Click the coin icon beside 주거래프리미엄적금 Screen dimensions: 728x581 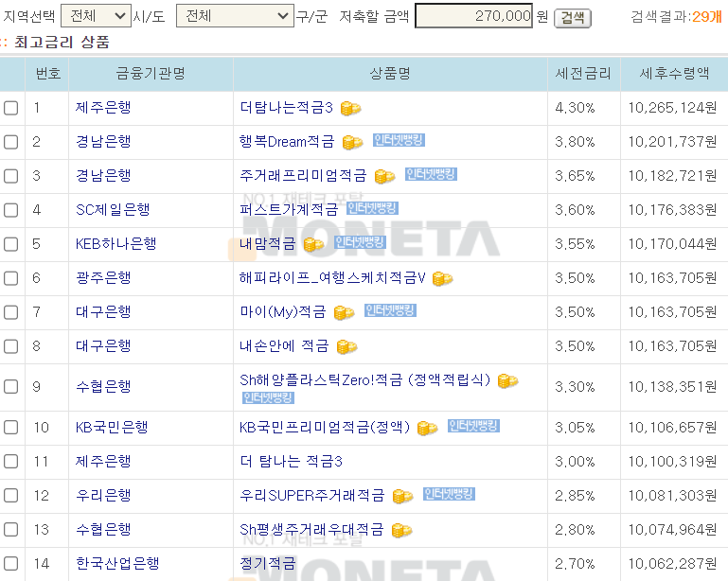click(384, 176)
